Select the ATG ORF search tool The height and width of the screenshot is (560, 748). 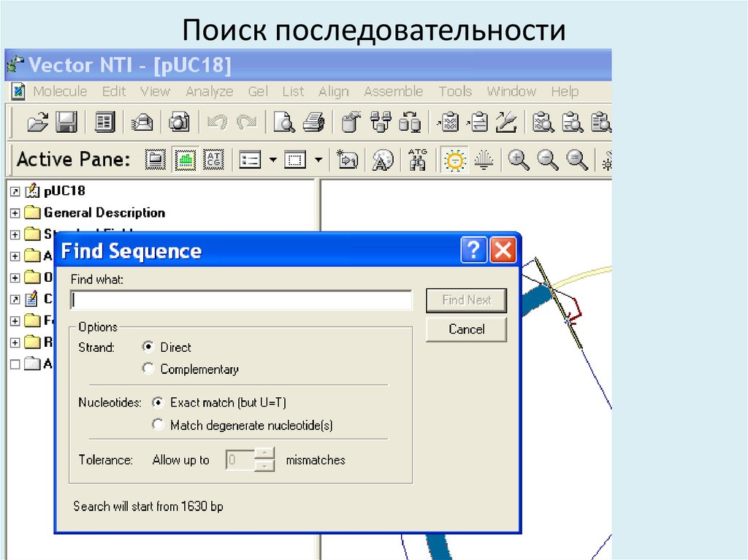419,159
